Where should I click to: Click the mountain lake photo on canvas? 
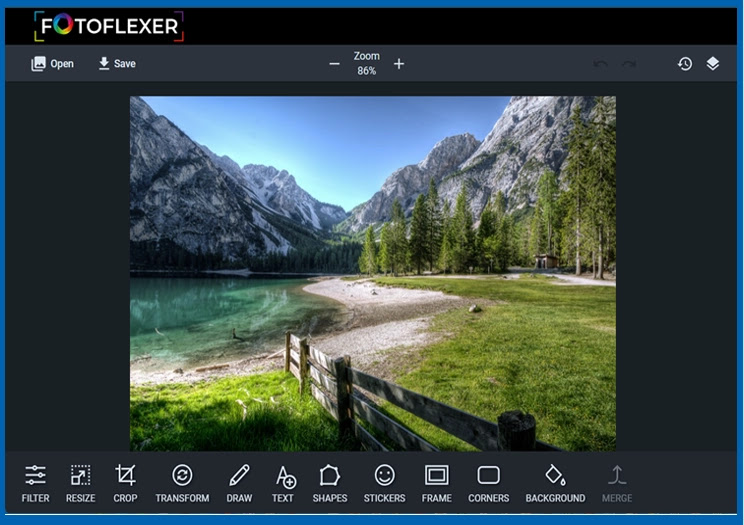(x=373, y=273)
